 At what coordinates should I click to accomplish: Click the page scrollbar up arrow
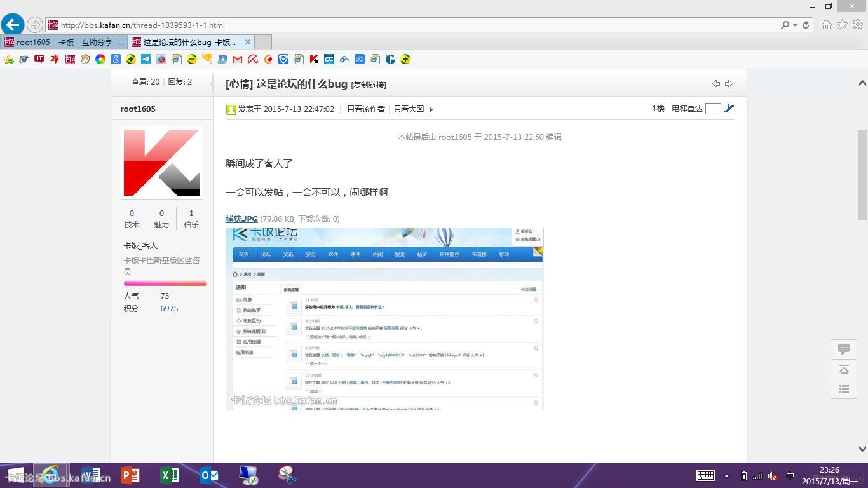(x=862, y=83)
